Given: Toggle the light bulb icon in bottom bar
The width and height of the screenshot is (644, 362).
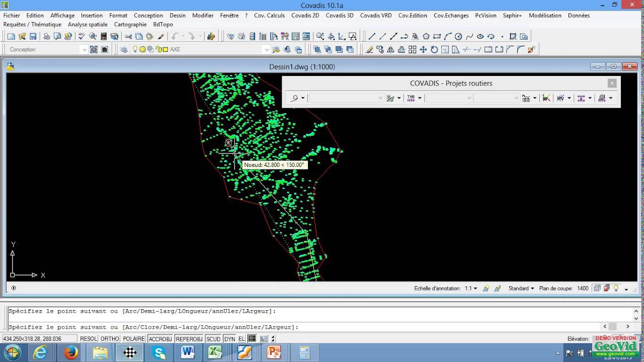Looking at the screenshot, I should pos(616,288).
